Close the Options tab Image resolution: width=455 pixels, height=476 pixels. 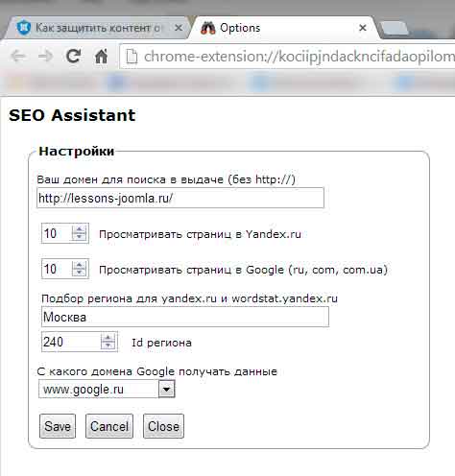(x=363, y=28)
